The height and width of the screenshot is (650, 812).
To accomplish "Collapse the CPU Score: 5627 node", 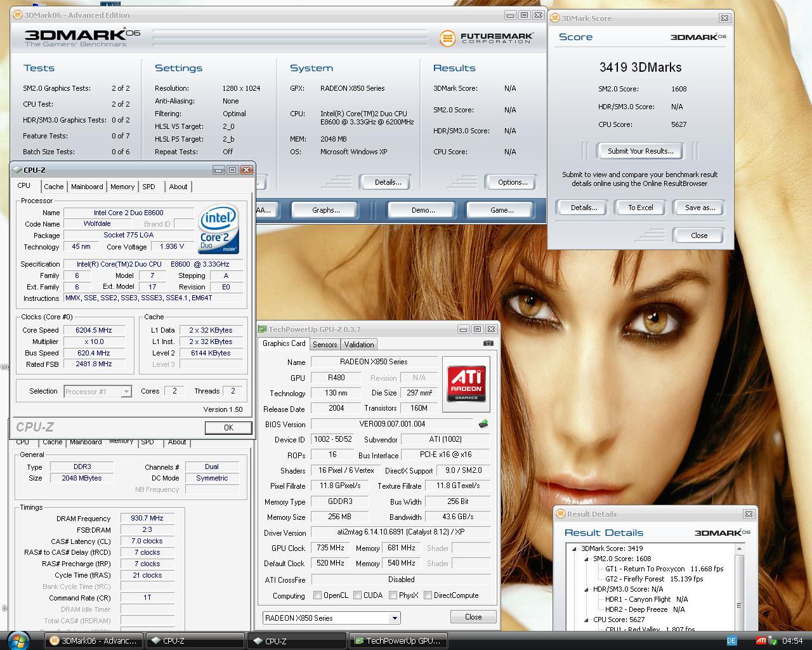I will [586, 620].
